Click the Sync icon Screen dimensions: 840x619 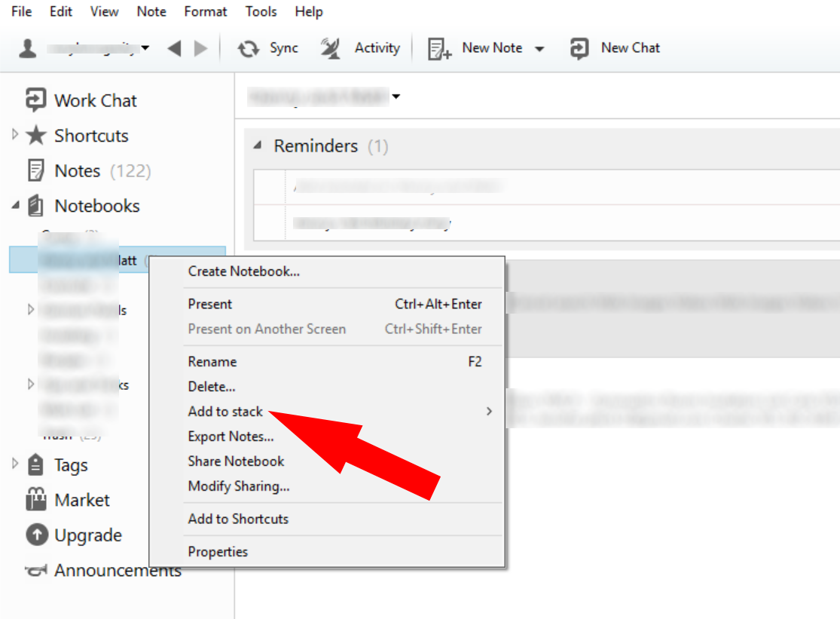[249, 47]
